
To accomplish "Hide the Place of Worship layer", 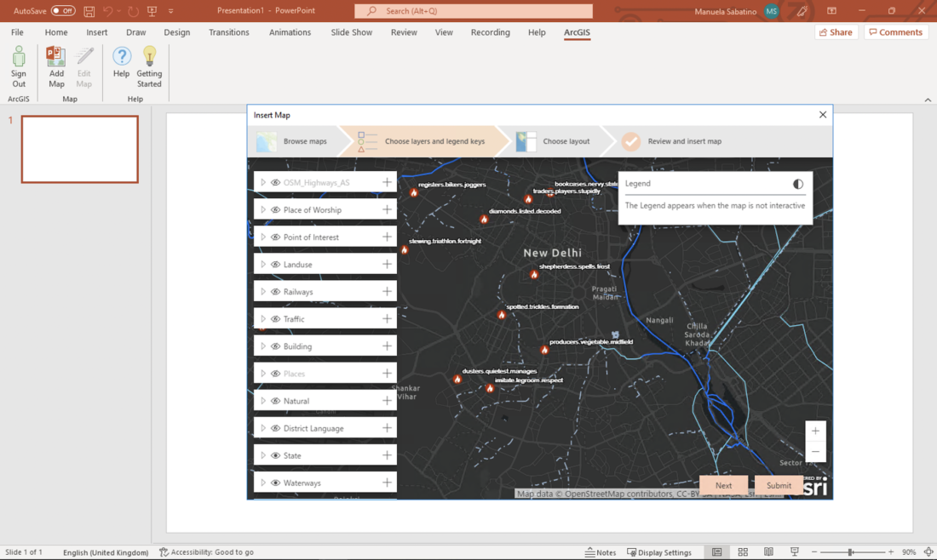I will pos(275,210).
